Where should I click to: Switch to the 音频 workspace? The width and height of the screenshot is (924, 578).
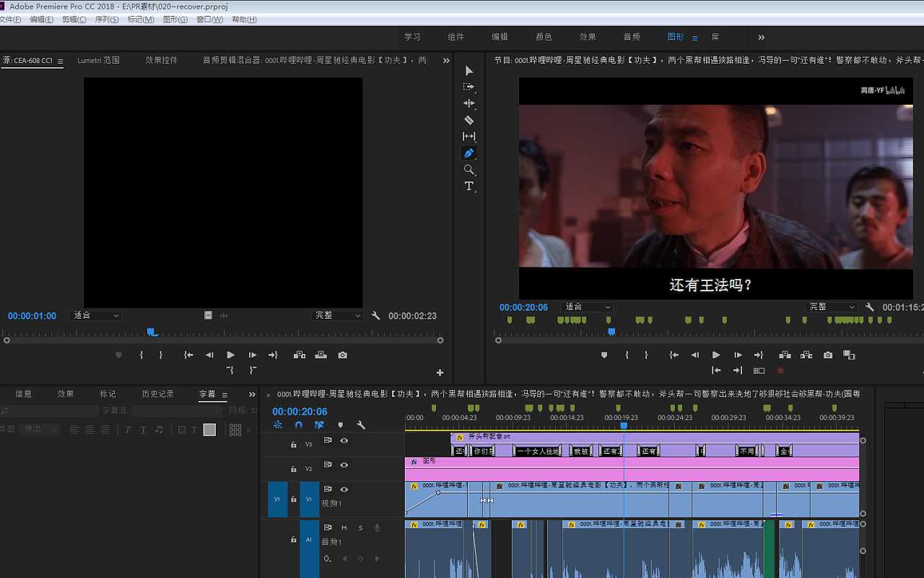pos(632,37)
